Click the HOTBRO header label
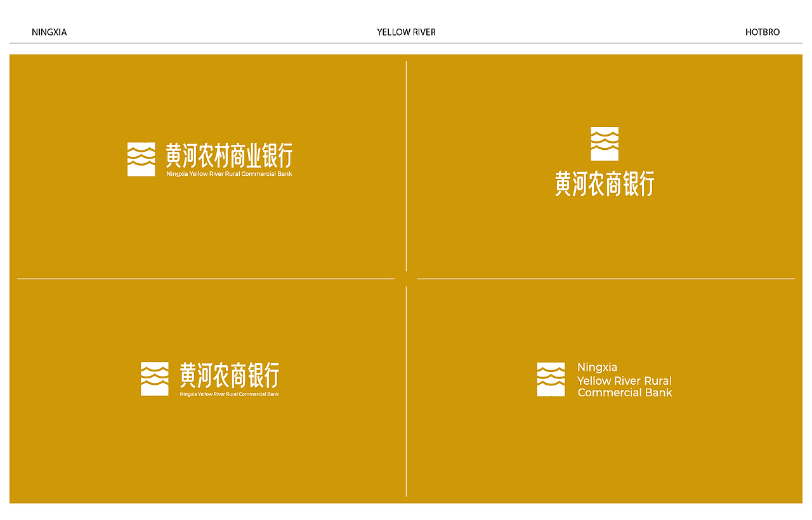 763,32
